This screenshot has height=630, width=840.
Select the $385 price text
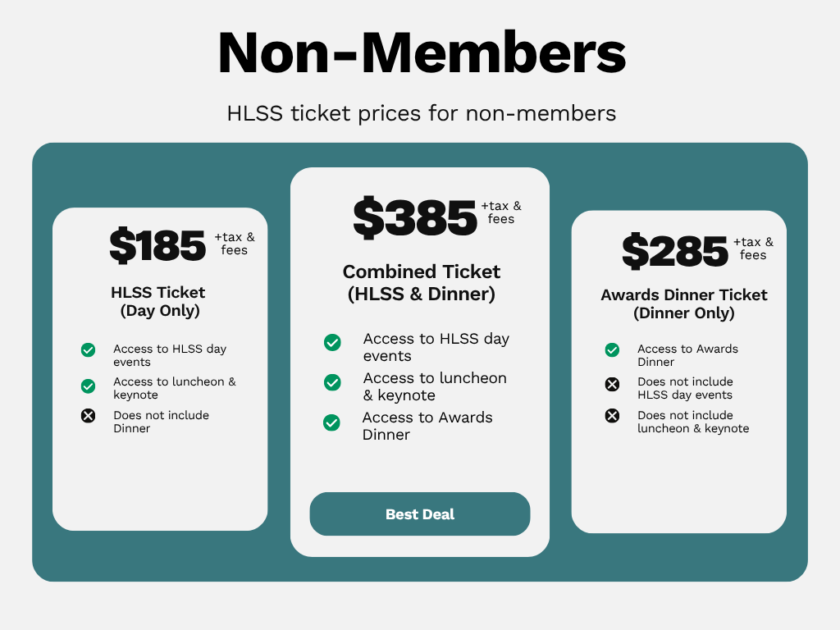coord(414,217)
